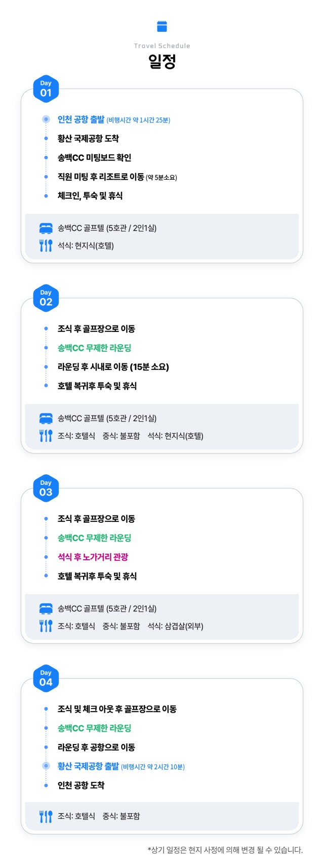Tap the Day 03 hexagon badge
Image resolution: width=324 pixels, height=868 pixels.
[46, 488]
